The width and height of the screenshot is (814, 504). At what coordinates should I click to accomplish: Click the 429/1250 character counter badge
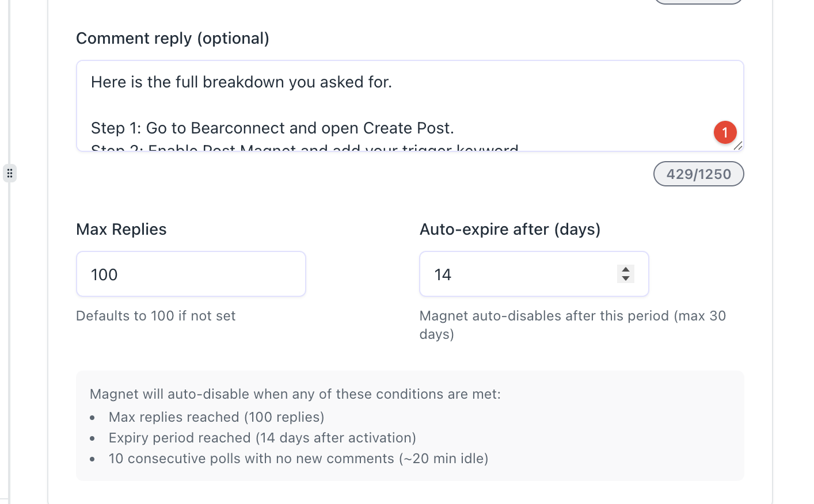tap(698, 174)
